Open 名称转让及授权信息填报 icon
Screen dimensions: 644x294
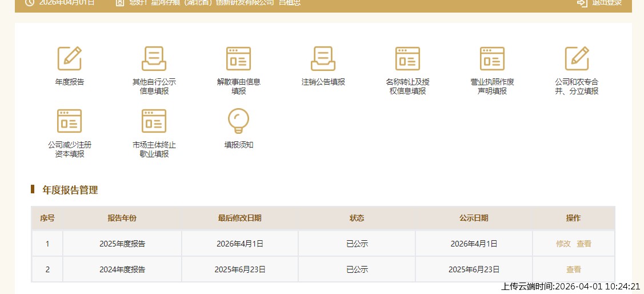click(408, 58)
